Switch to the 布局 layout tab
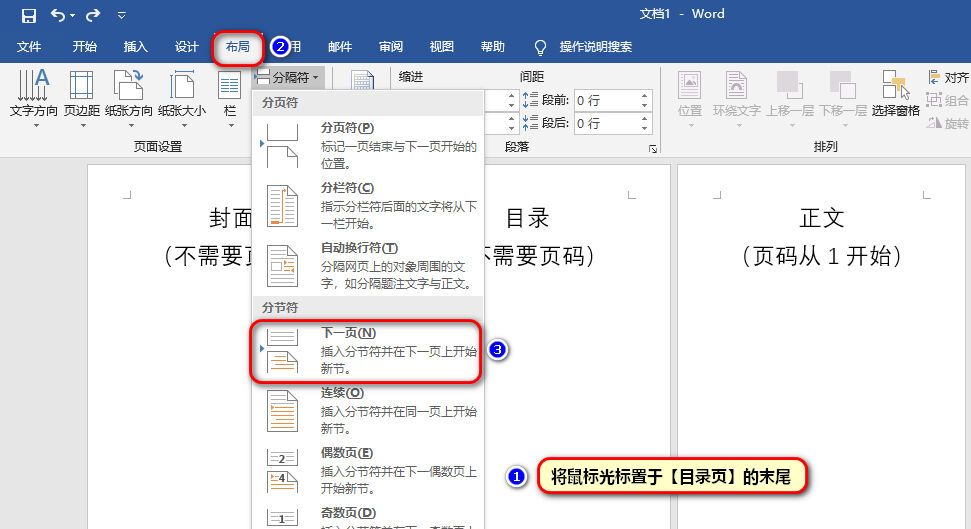 tap(237, 47)
